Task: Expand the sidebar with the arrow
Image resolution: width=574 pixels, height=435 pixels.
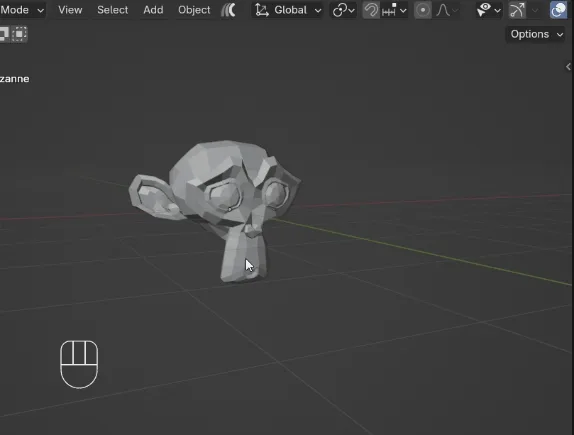Action: 568,67
